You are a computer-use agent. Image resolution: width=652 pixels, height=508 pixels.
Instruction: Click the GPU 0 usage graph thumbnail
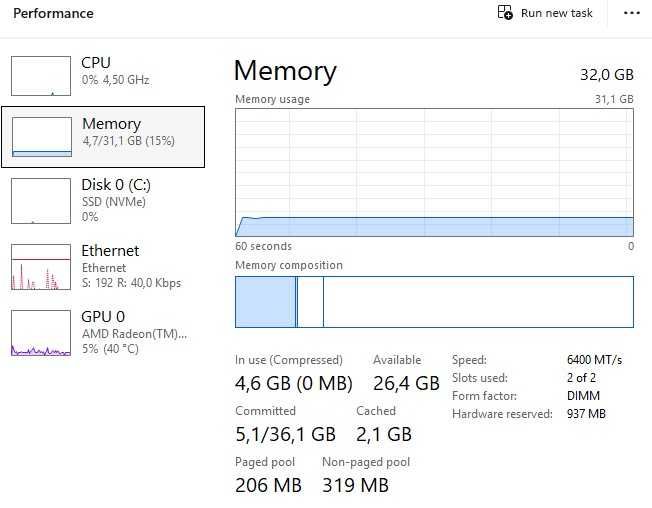coord(41,333)
